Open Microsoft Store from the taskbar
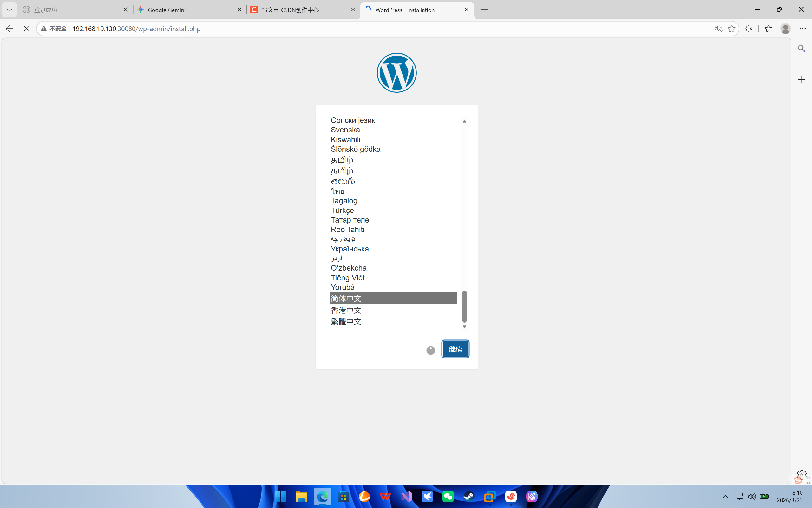This screenshot has width=812, height=508. coord(343,497)
